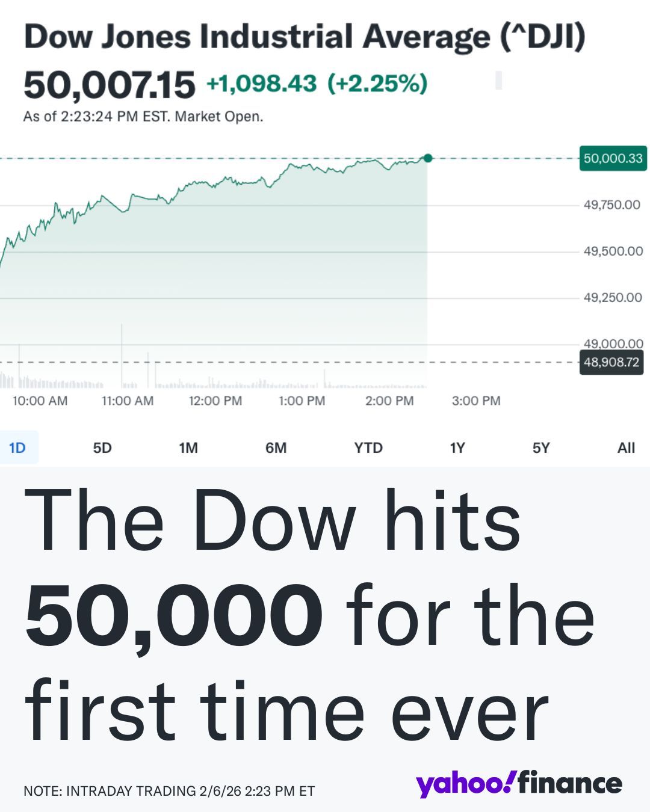Viewport: 650px width, 812px height.
Task: Click the 12:00 PM time axis label
Action: 215,401
